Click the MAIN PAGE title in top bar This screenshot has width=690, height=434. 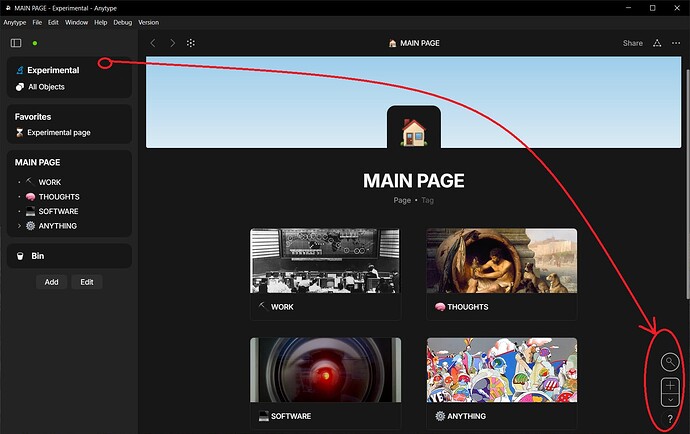pyautogui.click(x=420, y=43)
